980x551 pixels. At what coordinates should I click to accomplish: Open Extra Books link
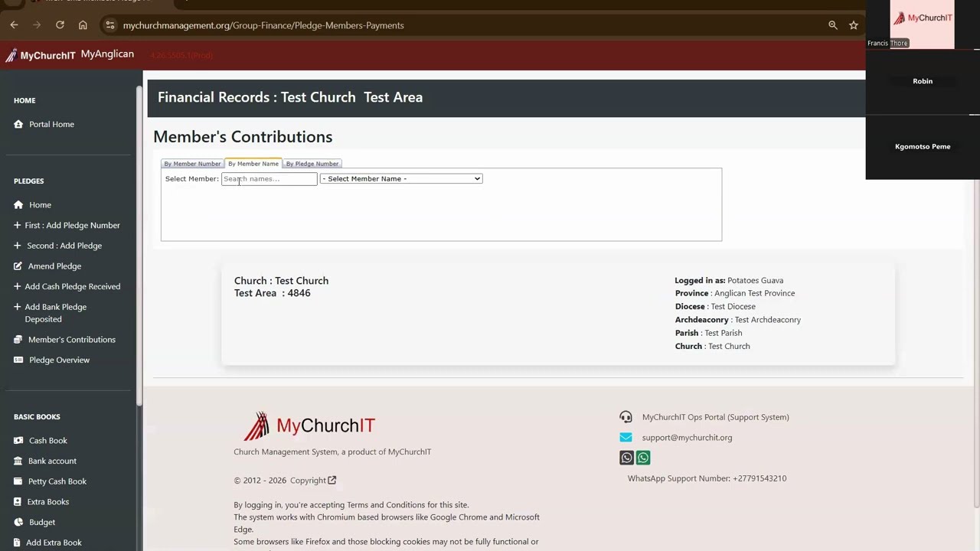[x=48, y=502]
